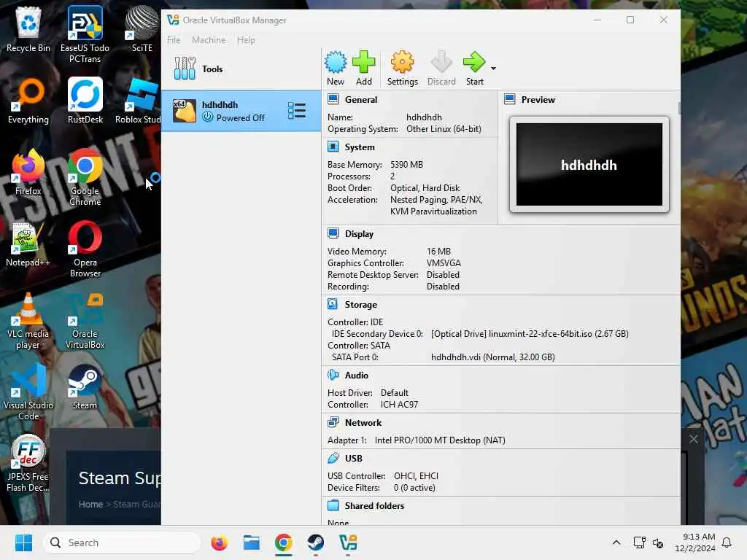The width and height of the screenshot is (747, 560).
Task: Click the Storage section header
Action: [x=360, y=304]
